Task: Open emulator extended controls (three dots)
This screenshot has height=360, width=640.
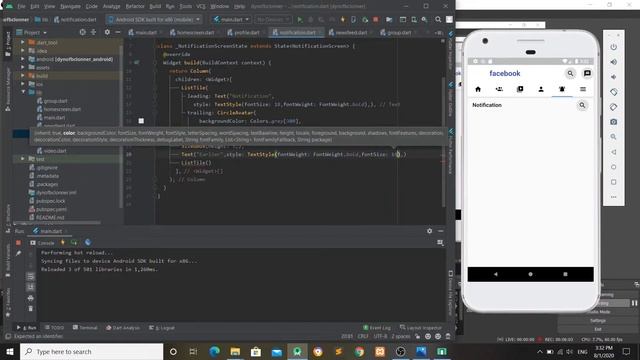Action: [x=613, y=197]
